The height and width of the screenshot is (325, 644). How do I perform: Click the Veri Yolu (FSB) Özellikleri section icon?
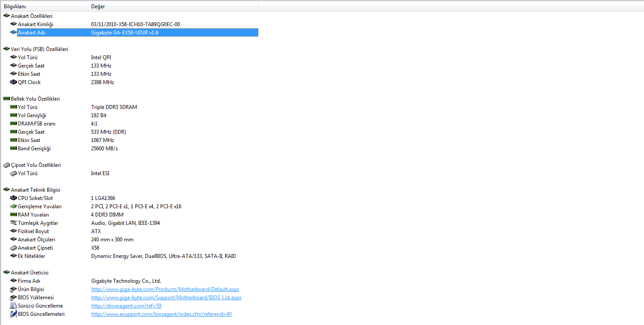6,49
